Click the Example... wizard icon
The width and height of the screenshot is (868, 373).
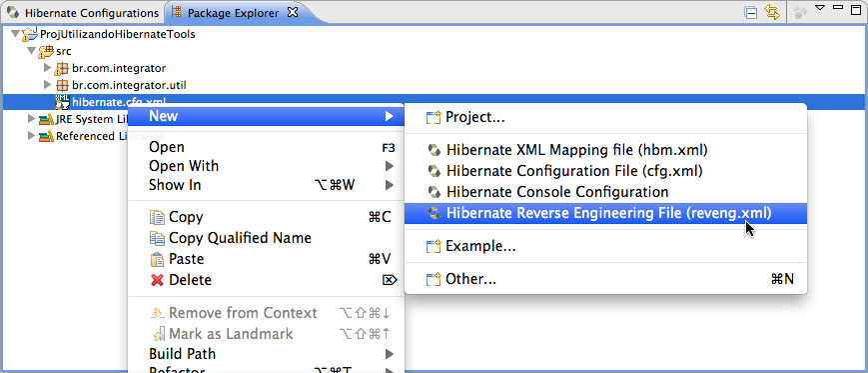point(434,247)
